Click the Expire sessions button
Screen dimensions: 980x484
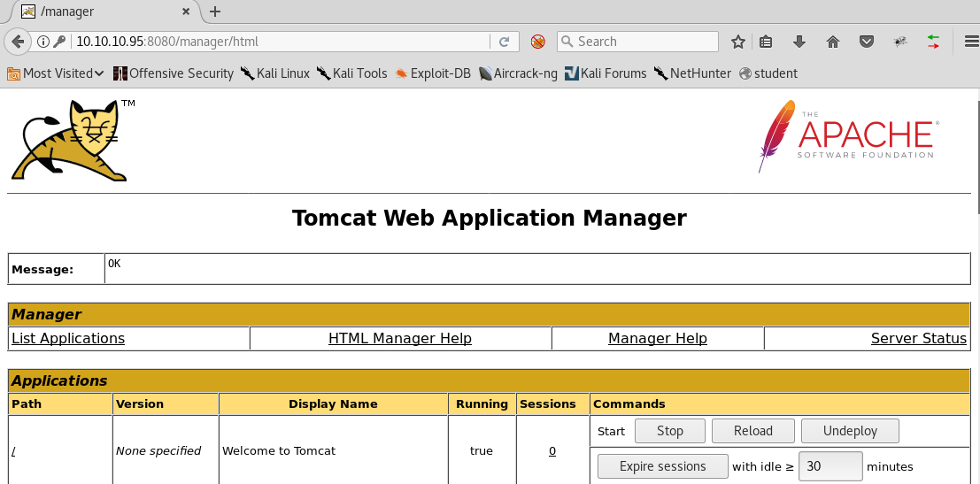pos(662,466)
